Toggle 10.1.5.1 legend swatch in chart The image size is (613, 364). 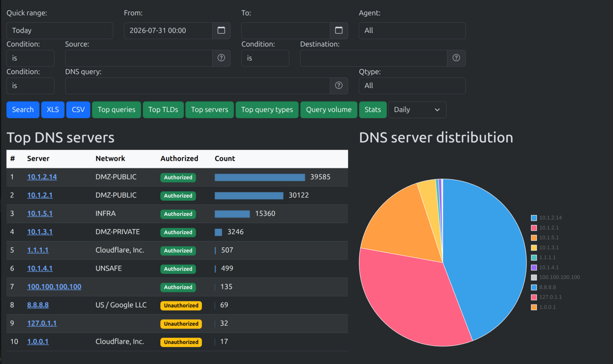coord(534,238)
